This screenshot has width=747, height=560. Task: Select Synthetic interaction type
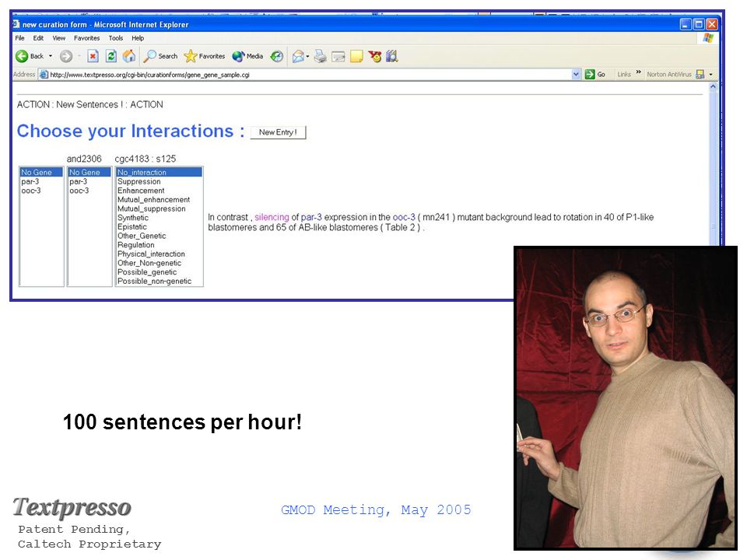coord(159,218)
